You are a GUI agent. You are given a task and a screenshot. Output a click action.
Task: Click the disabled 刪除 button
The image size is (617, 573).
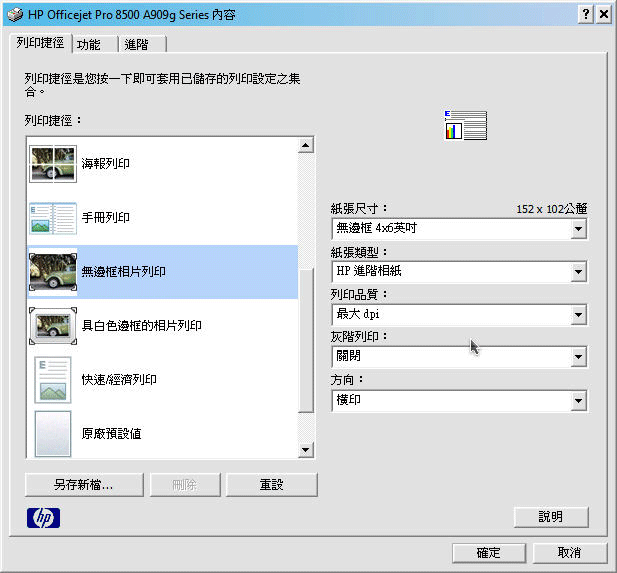point(185,485)
